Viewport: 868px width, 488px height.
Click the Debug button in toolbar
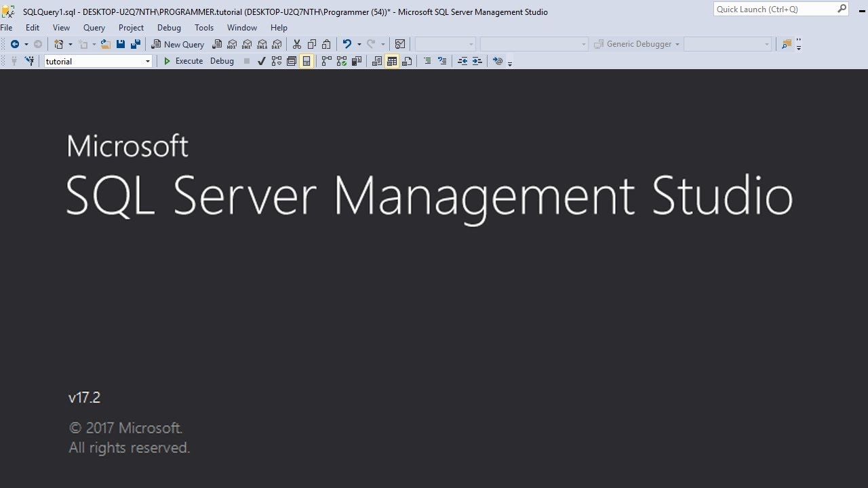pyautogui.click(x=222, y=61)
